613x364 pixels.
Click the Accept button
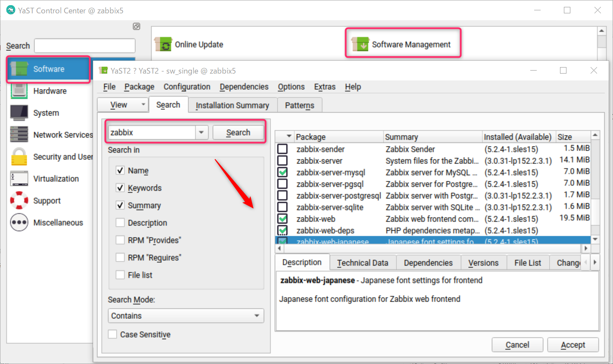(573, 345)
